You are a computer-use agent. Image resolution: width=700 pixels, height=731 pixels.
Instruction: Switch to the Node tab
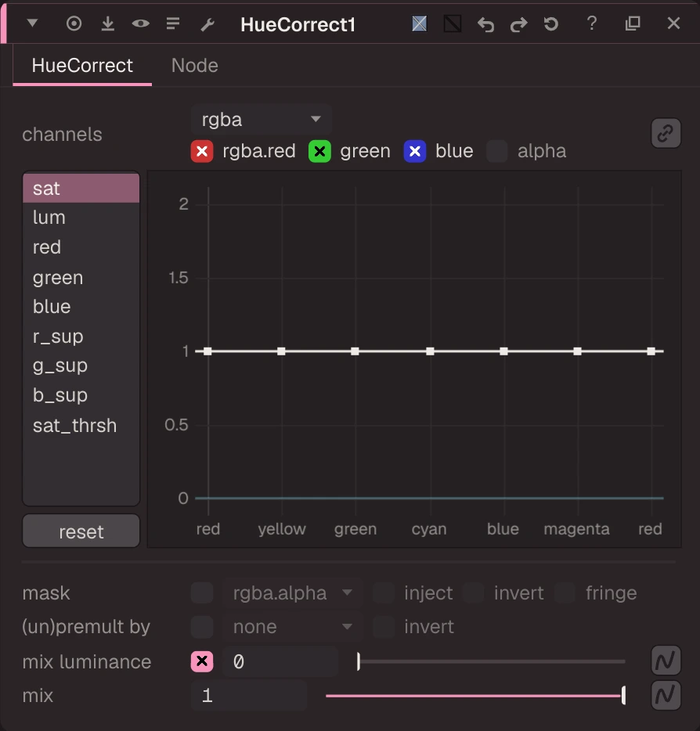tap(194, 66)
